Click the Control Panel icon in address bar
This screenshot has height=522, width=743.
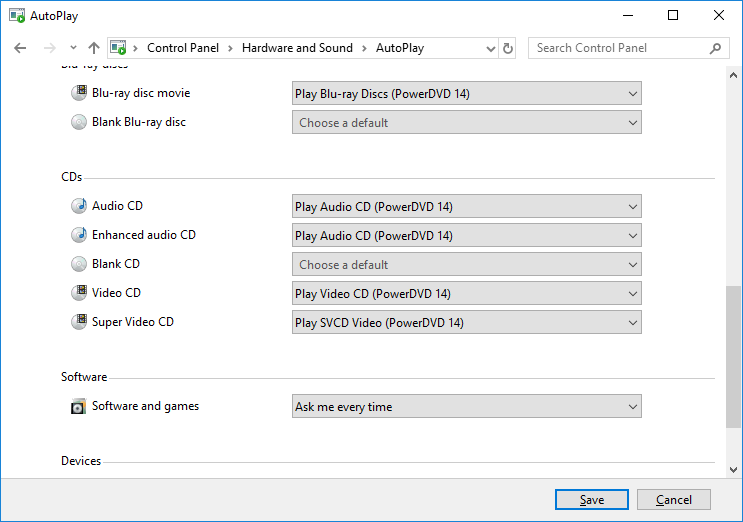click(x=118, y=48)
